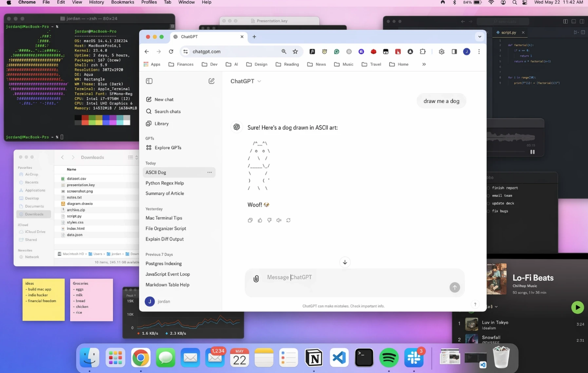Click Search chats in the sidebar
588x373 pixels.
point(178,111)
